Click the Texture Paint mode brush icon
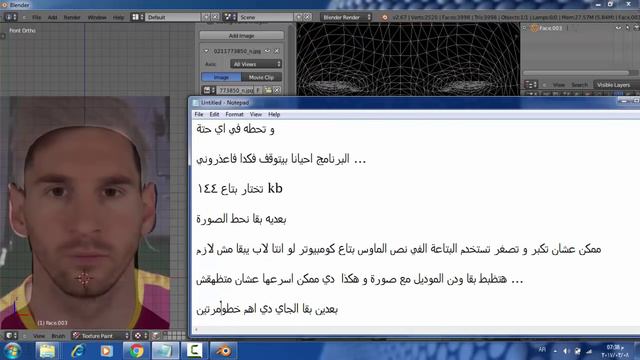 [x=76, y=336]
